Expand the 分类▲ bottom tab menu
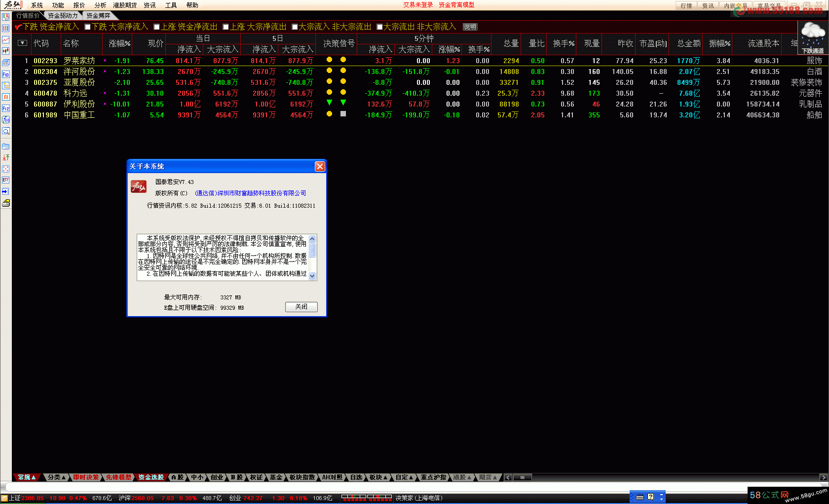This screenshot has height=504, width=829. click(57, 477)
